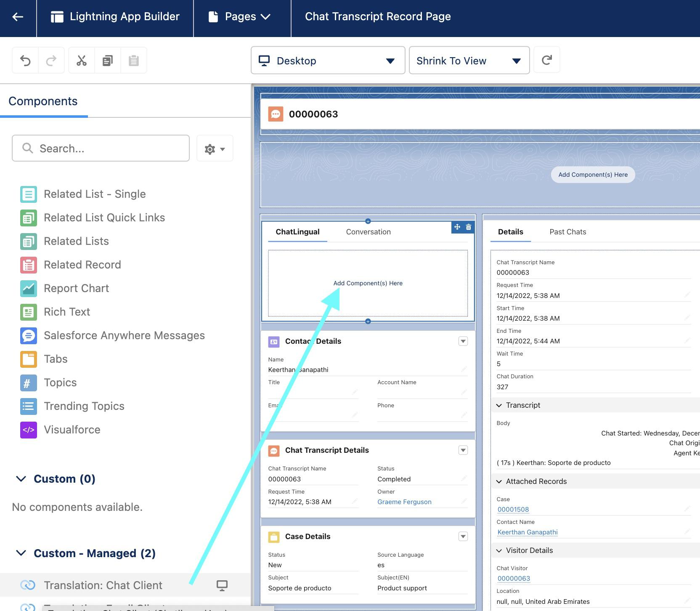Click the back arrow icon

[18, 17]
